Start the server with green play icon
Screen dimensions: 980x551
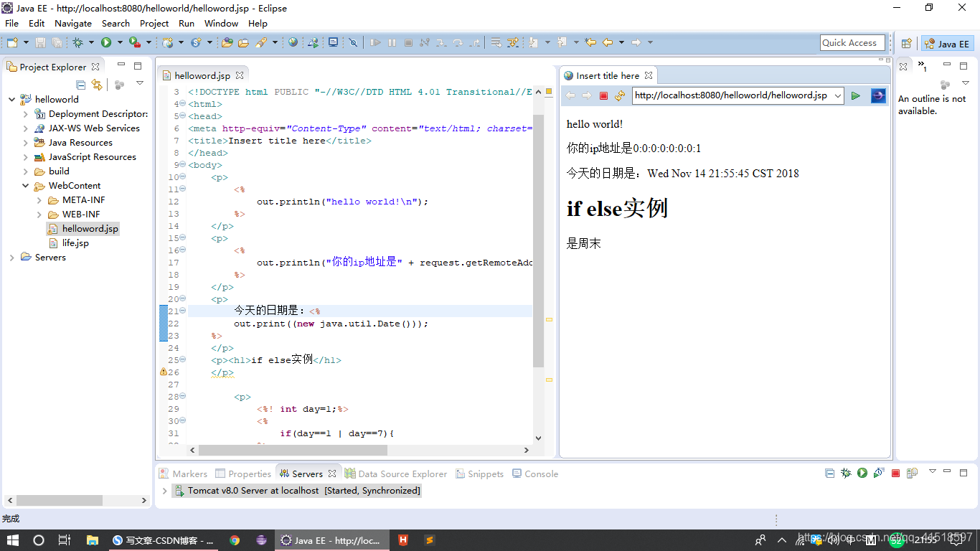coord(862,473)
